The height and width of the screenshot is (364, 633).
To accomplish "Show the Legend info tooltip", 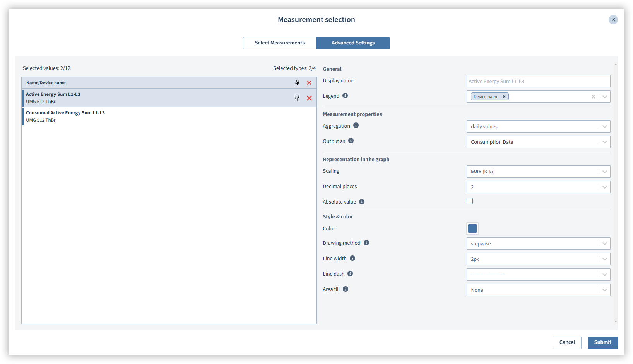I will [x=345, y=95].
